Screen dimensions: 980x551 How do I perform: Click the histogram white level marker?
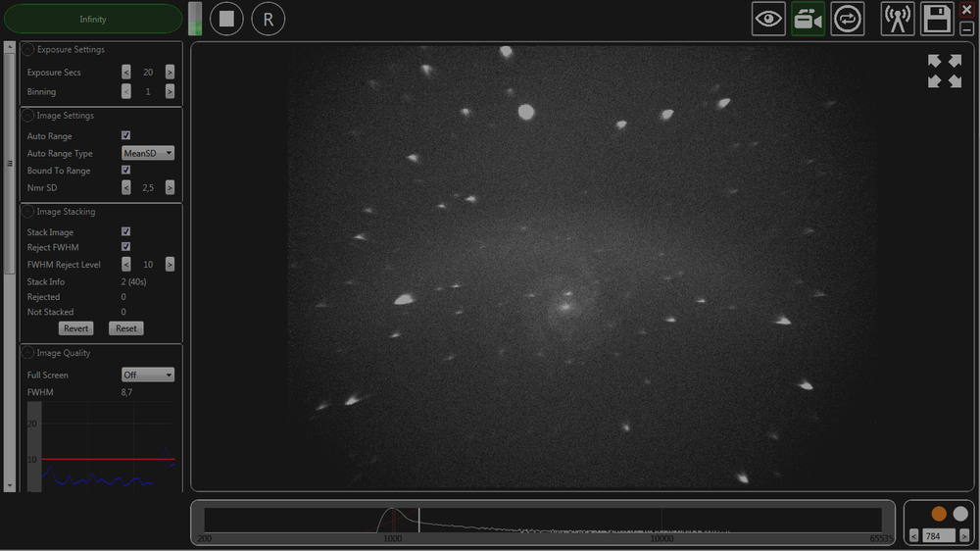click(418, 521)
